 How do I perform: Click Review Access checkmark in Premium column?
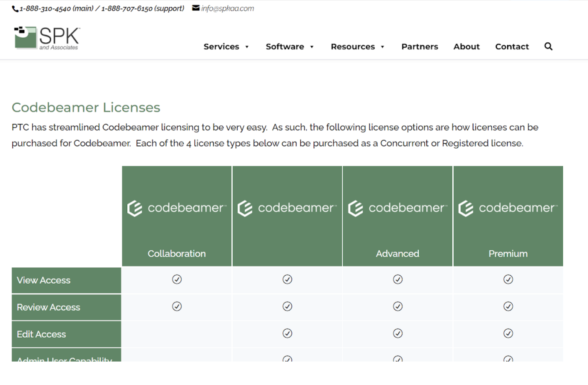point(508,306)
